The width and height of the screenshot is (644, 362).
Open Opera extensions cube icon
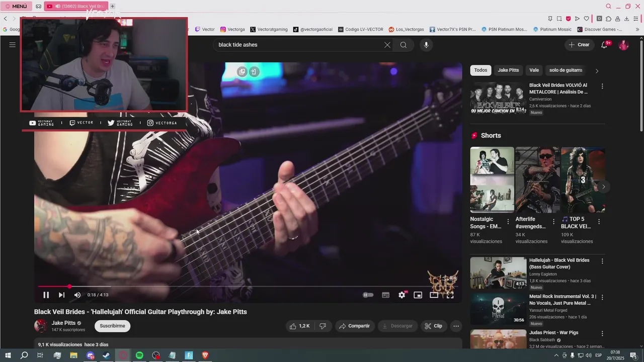pos(608,19)
